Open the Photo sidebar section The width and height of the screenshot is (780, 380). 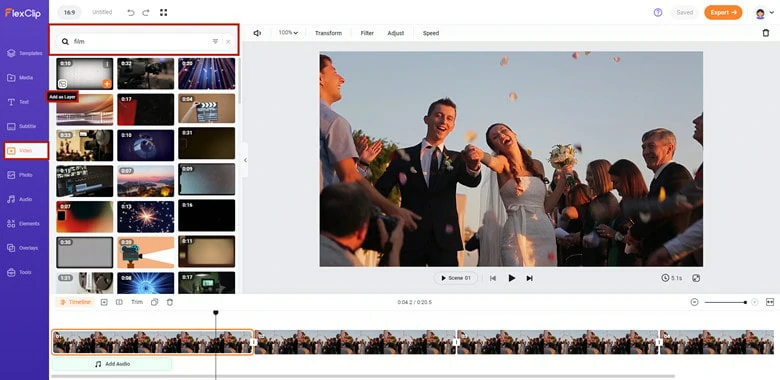(x=20, y=175)
